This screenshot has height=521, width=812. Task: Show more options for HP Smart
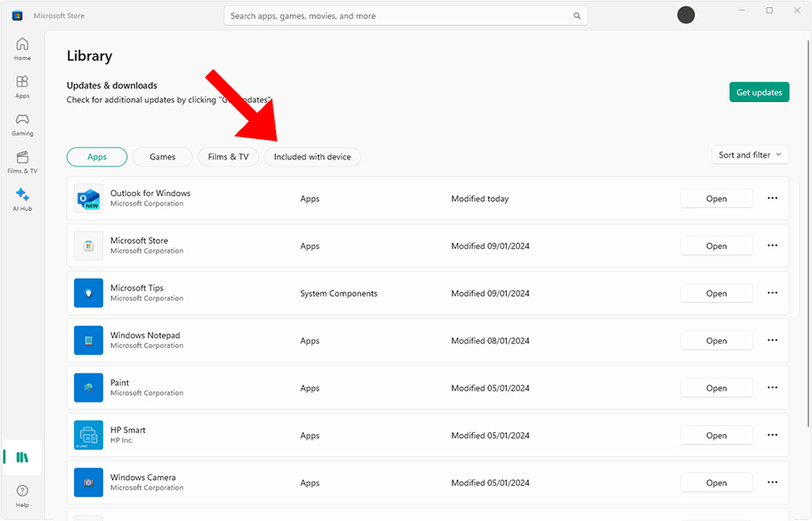772,436
